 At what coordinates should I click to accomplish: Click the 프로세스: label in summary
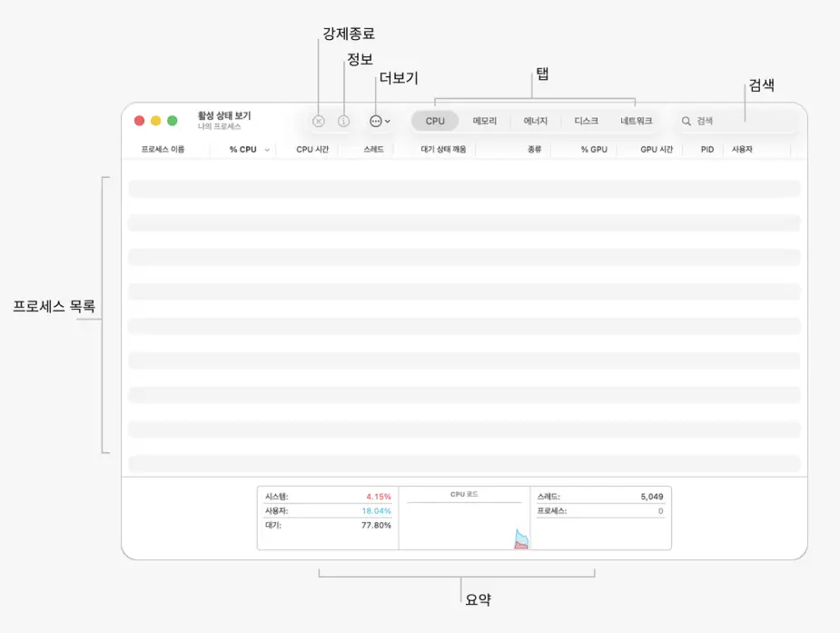coord(552,511)
